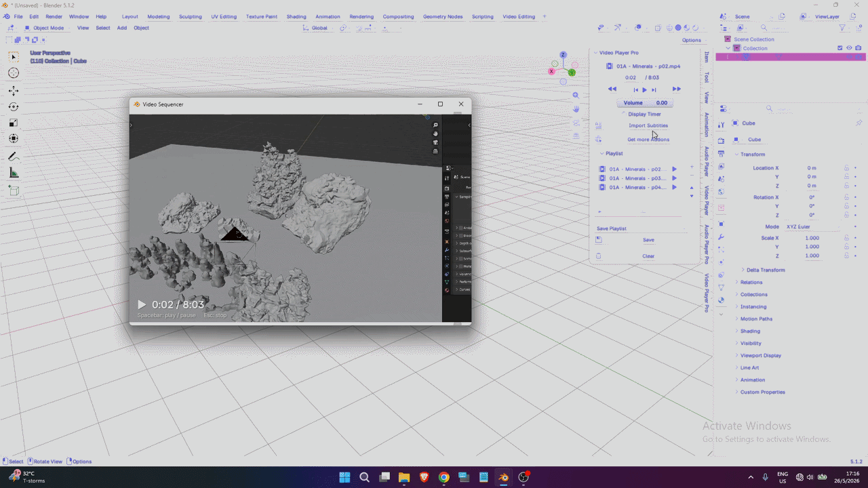Open the Tool properties tab icon
Viewport: 868px width, 488px height.
(721, 125)
